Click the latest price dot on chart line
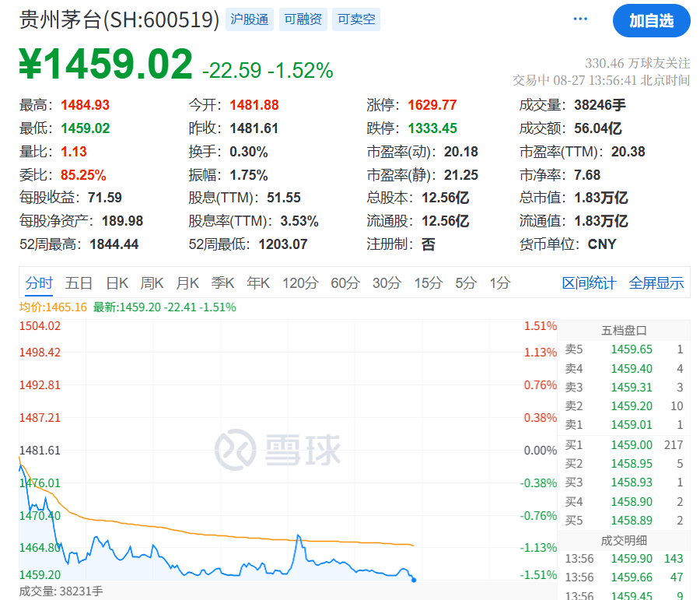 point(414,580)
